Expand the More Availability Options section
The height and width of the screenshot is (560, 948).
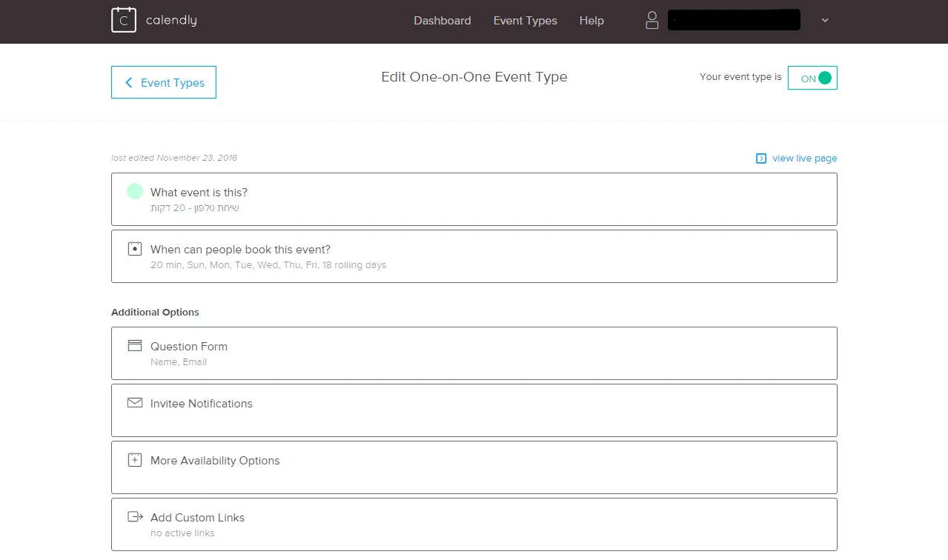[474, 467]
